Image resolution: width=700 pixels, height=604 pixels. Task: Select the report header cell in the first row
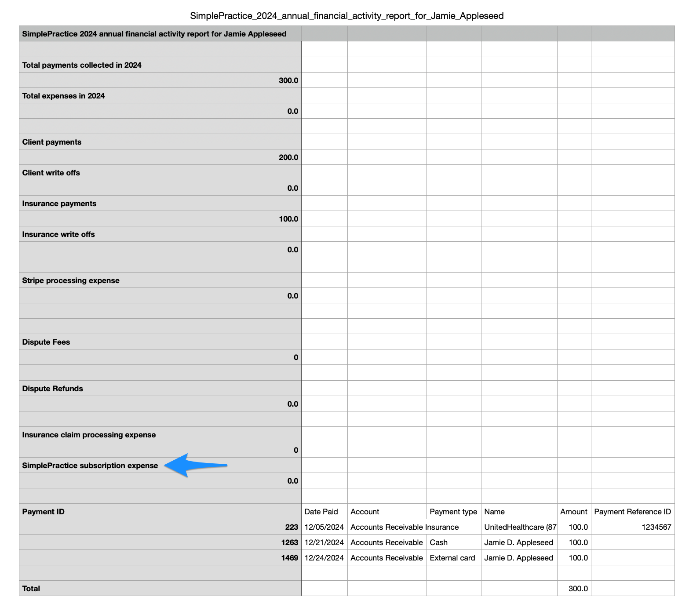(154, 34)
